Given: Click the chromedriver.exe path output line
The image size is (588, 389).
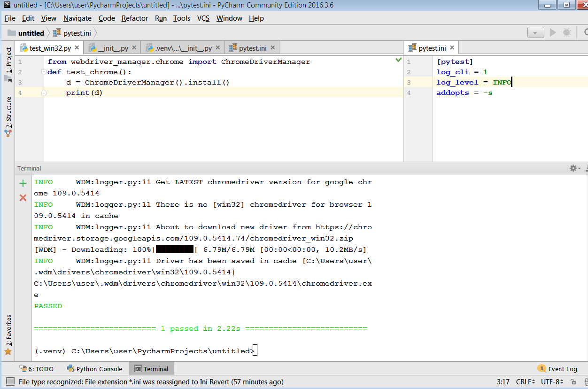Looking at the screenshot, I should pos(203,289).
